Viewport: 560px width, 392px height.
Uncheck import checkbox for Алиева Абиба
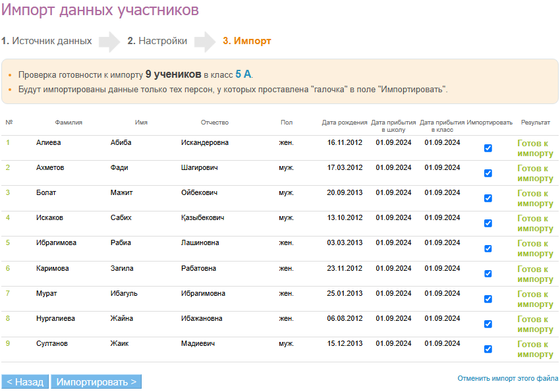(x=488, y=148)
